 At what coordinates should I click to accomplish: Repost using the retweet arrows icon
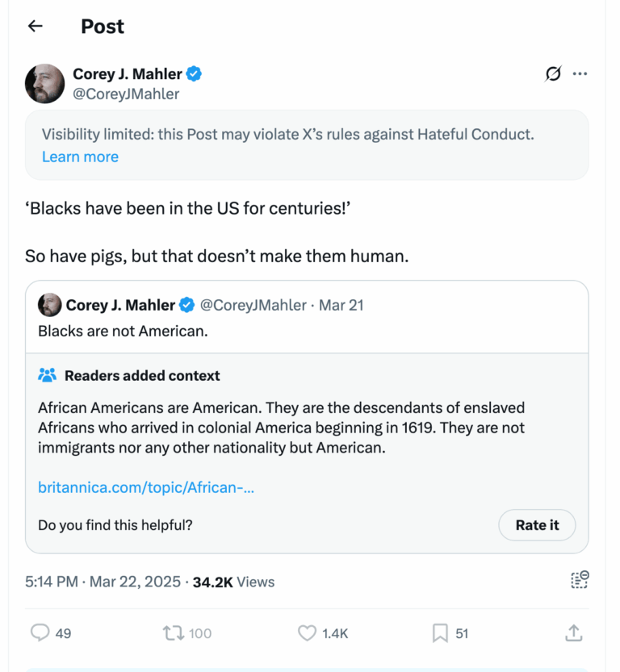pyautogui.click(x=173, y=633)
